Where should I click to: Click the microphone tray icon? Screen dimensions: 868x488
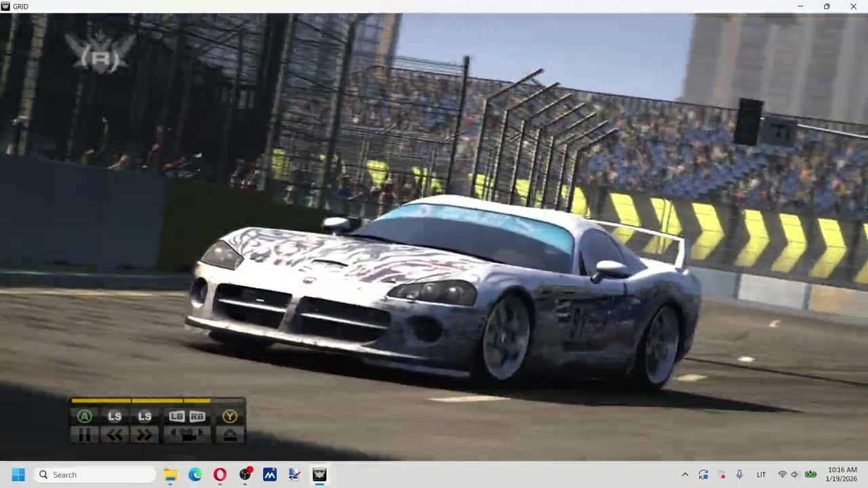tap(739, 474)
